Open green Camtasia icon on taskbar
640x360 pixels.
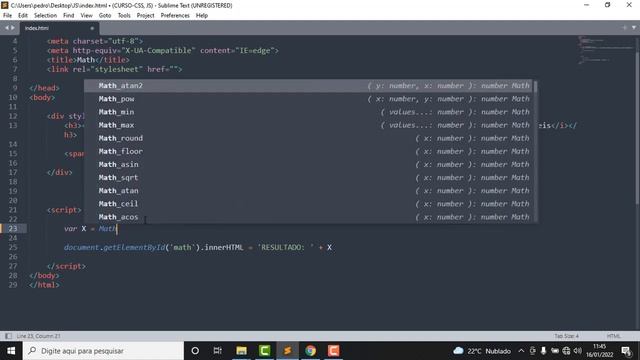tap(264, 351)
